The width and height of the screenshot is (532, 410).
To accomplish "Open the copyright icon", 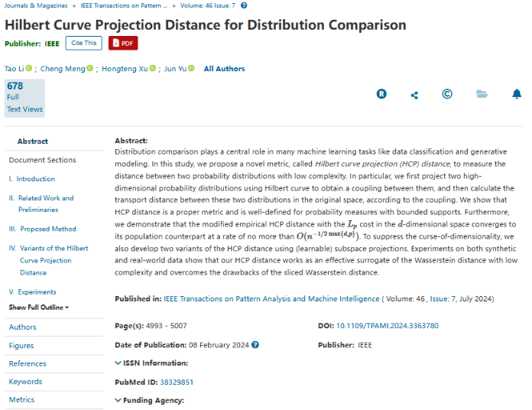I will click(447, 94).
